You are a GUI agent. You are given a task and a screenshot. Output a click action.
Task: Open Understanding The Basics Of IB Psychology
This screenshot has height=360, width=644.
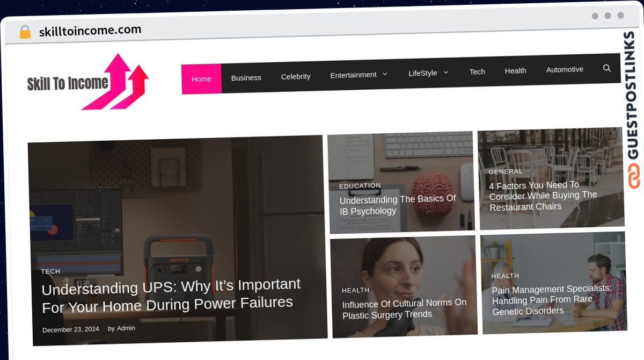398,205
